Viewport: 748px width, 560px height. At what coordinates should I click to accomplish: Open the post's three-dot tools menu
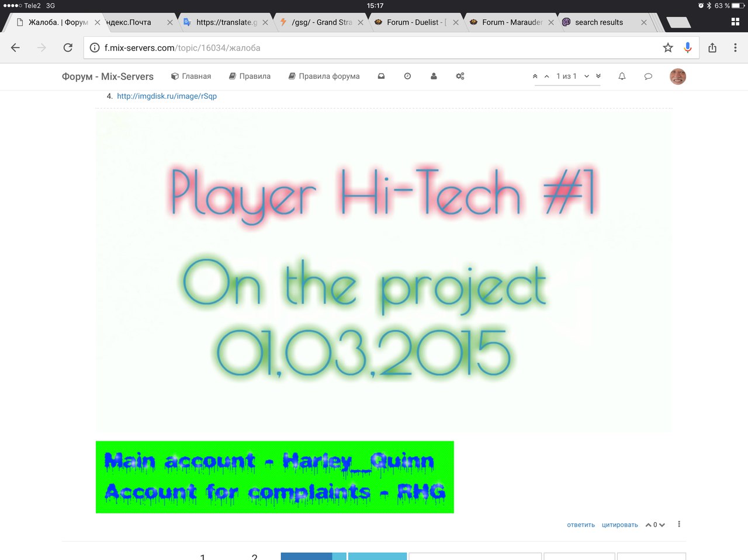click(679, 524)
